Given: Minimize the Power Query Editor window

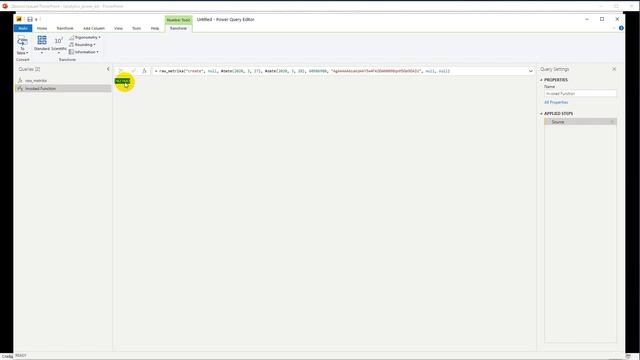Looking at the screenshot, I should pyautogui.click(x=587, y=19).
